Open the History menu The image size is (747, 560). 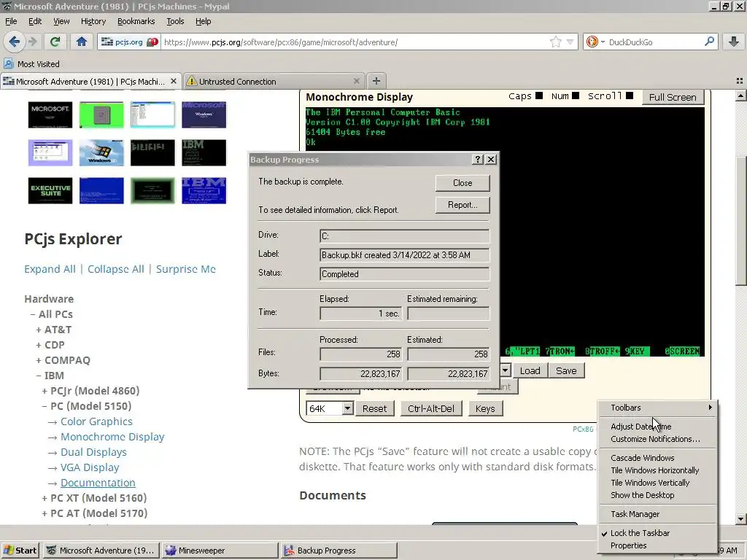point(93,21)
